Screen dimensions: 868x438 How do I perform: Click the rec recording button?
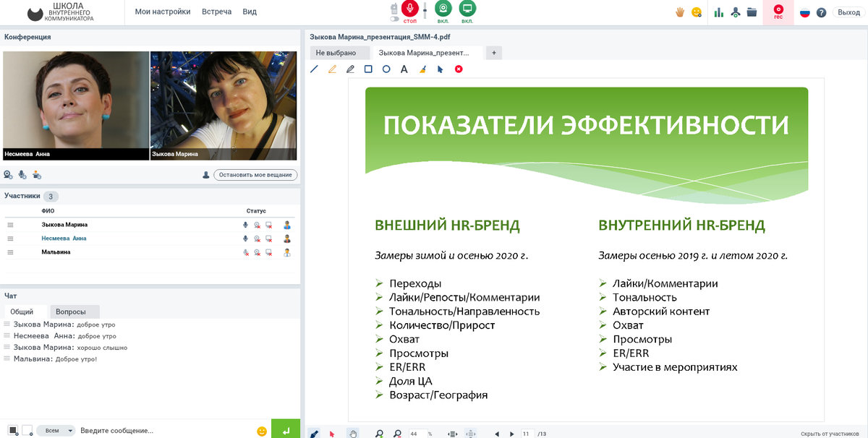pos(778,12)
